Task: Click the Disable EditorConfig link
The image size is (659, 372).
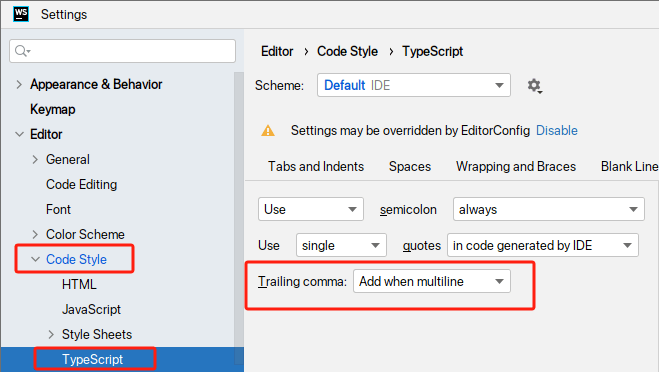Action: tap(556, 131)
